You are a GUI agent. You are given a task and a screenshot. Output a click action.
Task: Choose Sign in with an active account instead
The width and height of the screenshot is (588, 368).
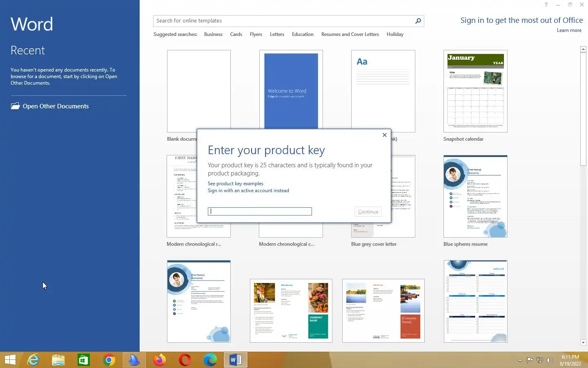248,191
